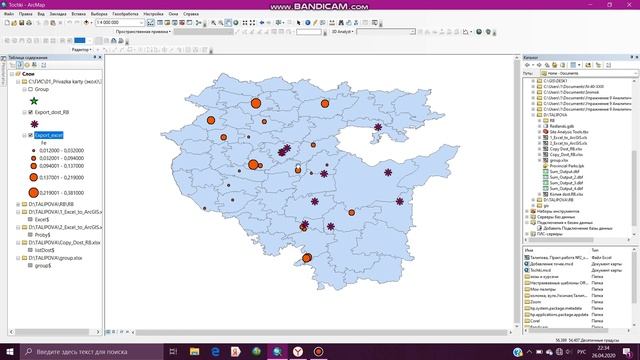This screenshot has width=640, height=360.
Task: Expand Наборы инструментов in Catalog
Action: tap(527, 211)
